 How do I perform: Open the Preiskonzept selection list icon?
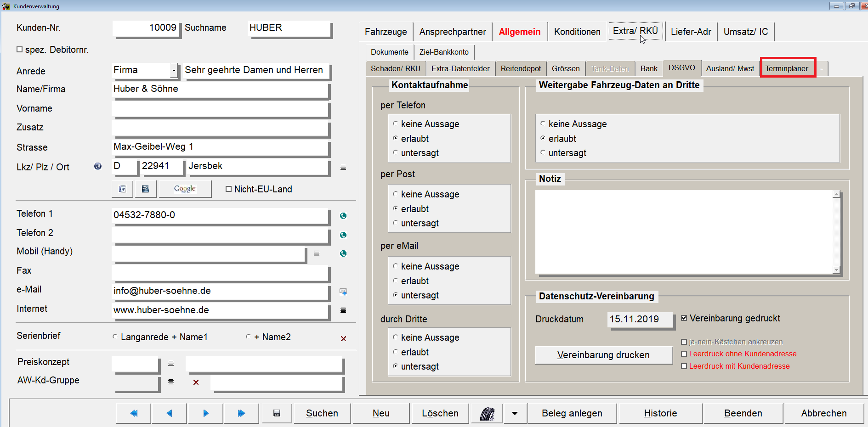click(171, 364)
